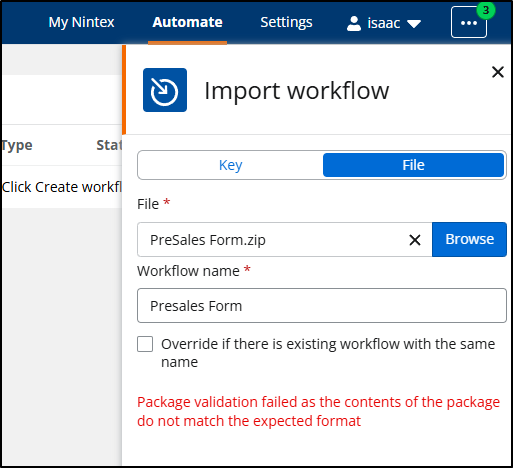
Task: Click the Stat column header
Action: (109, 145)
